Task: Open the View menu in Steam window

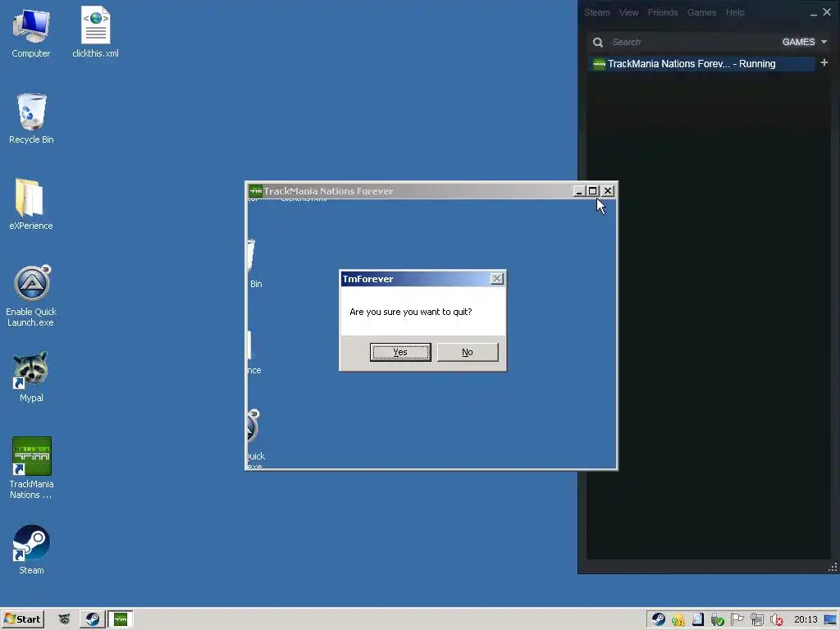Action: [628, 12]
